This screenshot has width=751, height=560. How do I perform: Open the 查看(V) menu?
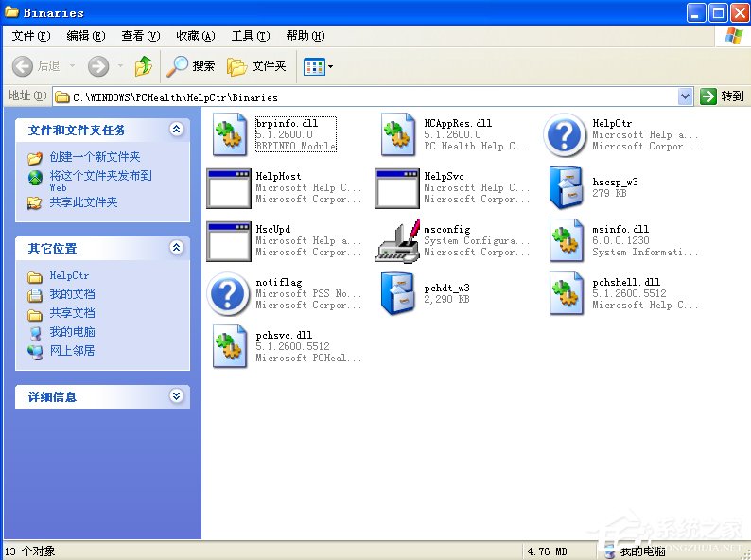[x=140, y=36]
